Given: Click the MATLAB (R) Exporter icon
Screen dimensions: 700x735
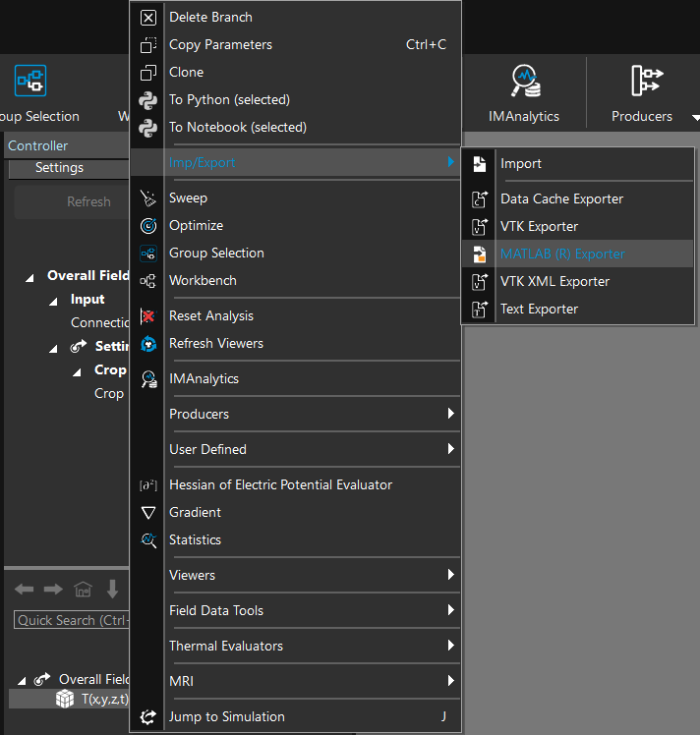Looking at the screenshot, I should [480, 254].
